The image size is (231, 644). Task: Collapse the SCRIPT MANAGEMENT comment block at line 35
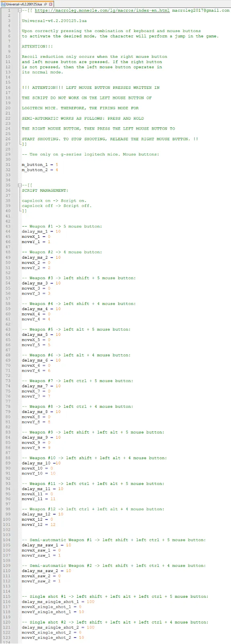19,185
